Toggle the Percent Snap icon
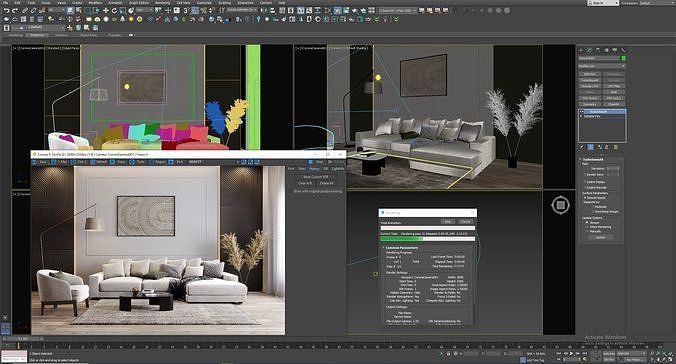Image resolution: width=676 pixels, height=364 pixels. point(203,10)
